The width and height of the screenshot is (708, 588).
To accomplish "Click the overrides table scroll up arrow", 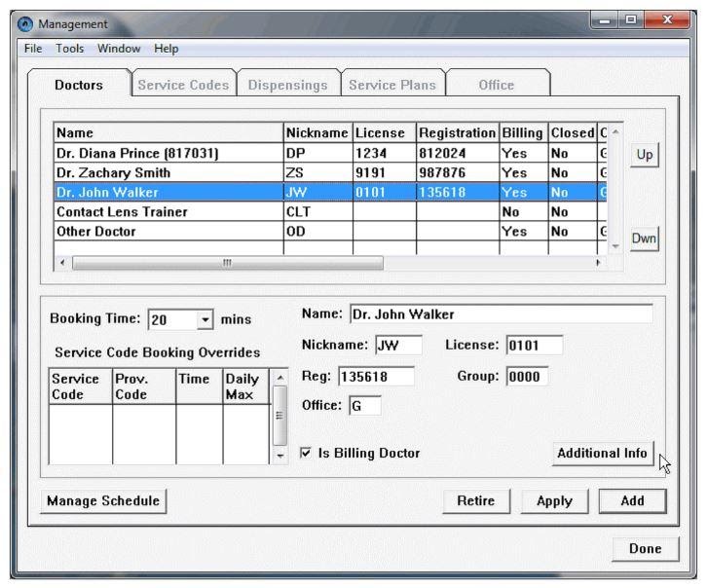I will [x=279, y=378].
